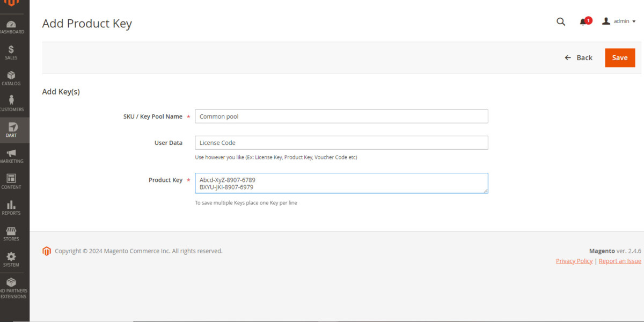Click the 'Use however you like' hint text
The width and height of the screenshot is (644, 322).
[x=276, y=157]
